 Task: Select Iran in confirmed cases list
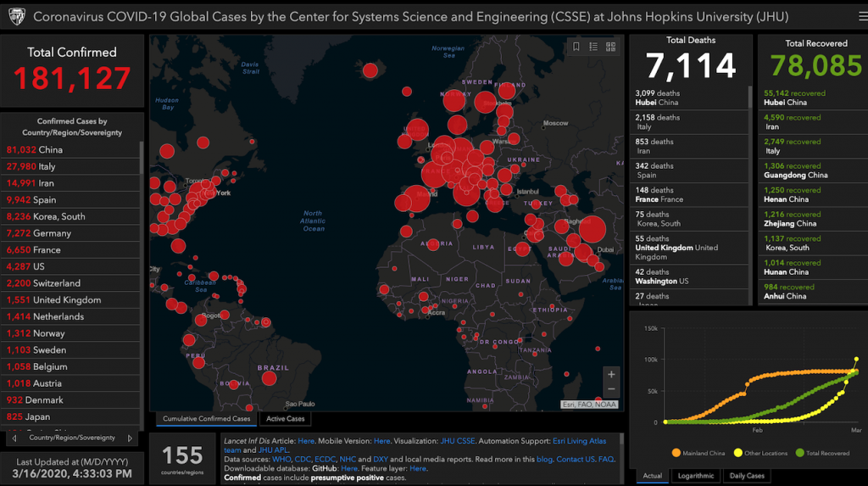[70, 183]
